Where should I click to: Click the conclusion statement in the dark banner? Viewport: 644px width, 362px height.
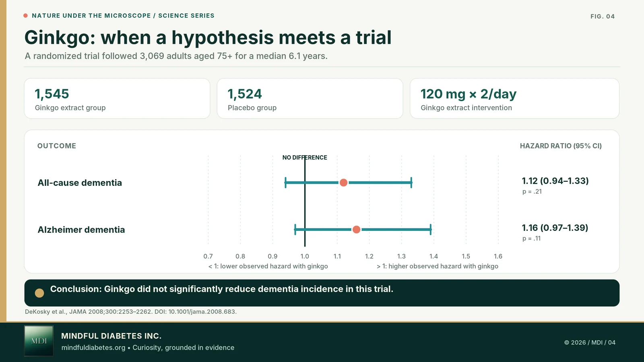(222, 289)
